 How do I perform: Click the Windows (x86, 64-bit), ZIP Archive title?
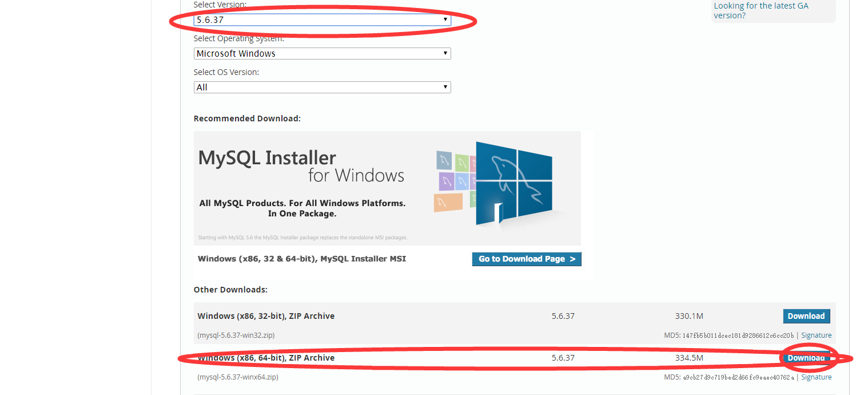(x=266, y=358)
